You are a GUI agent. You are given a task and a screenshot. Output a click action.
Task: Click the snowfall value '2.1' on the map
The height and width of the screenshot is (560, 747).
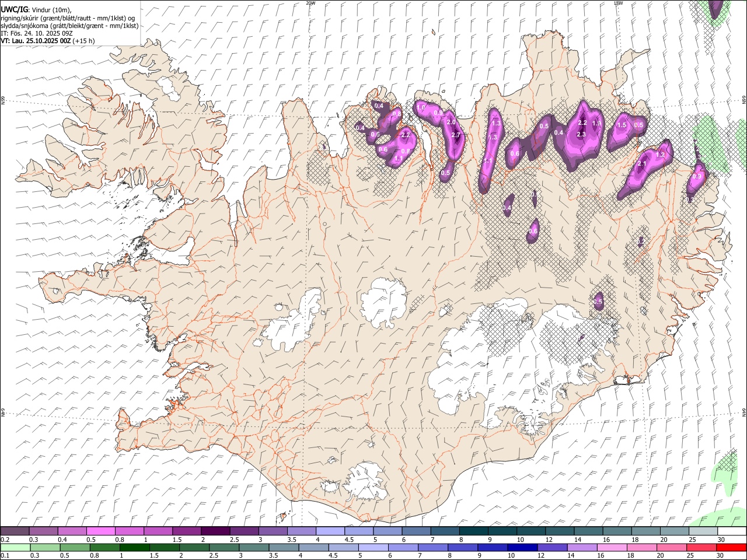pos(642,164)
